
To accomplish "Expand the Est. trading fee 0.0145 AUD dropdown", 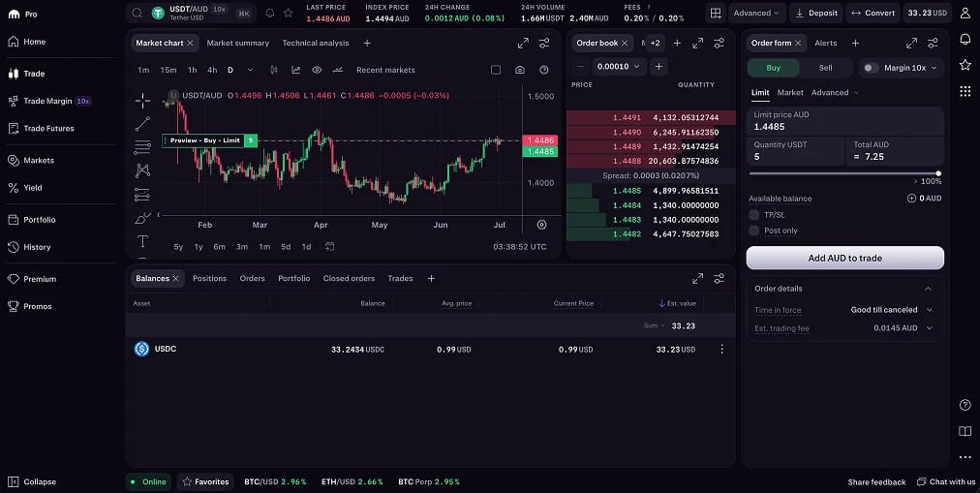I will [x=903, y=328].
